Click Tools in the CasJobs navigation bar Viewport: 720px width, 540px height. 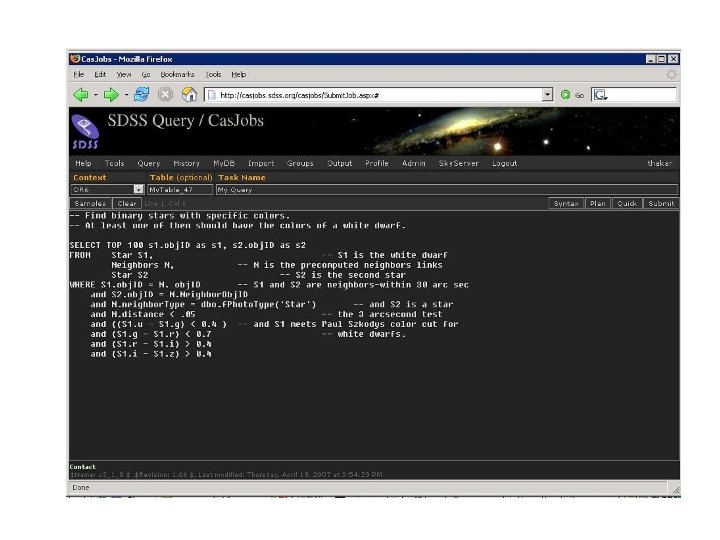[x=114, y=163]
